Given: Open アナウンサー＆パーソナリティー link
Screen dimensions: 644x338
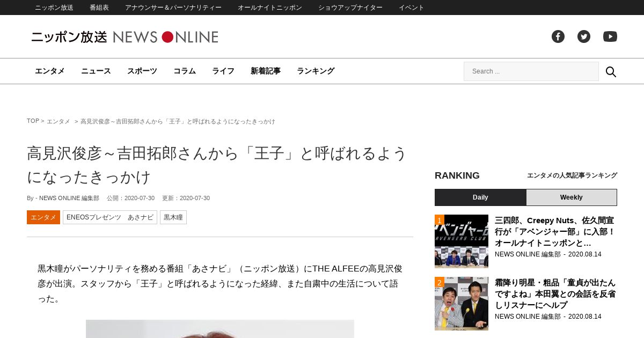Looking at the screenshot, I should [x=173, y=8].
